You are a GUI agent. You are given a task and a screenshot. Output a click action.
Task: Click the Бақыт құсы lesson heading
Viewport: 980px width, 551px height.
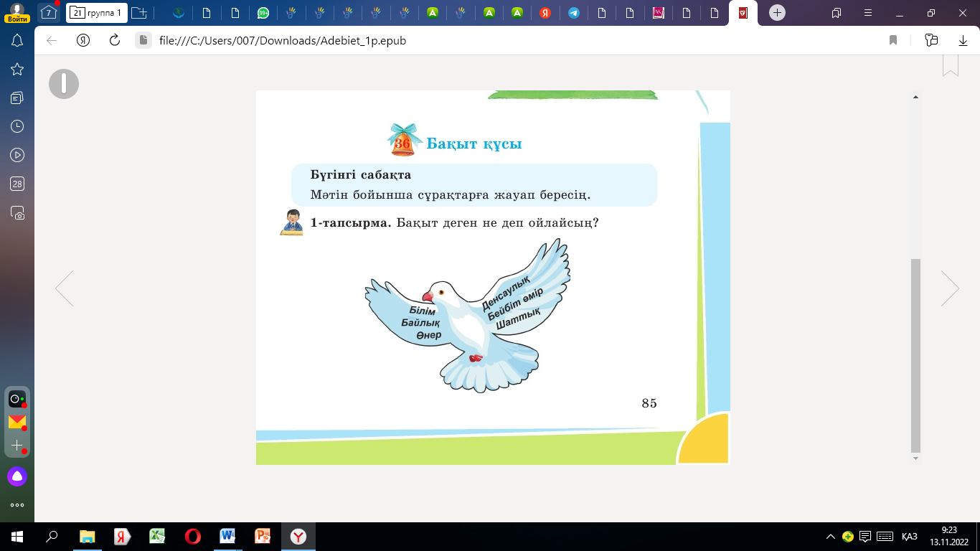474,143
